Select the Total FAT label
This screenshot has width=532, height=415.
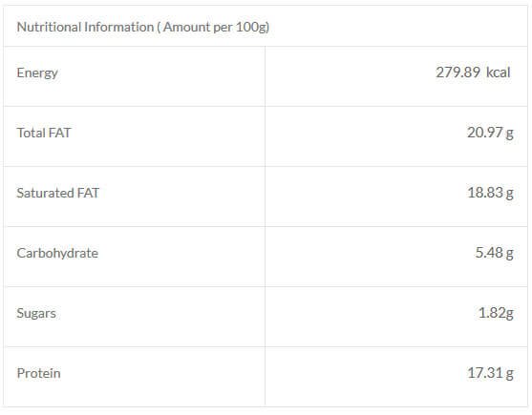coord(44,133)
